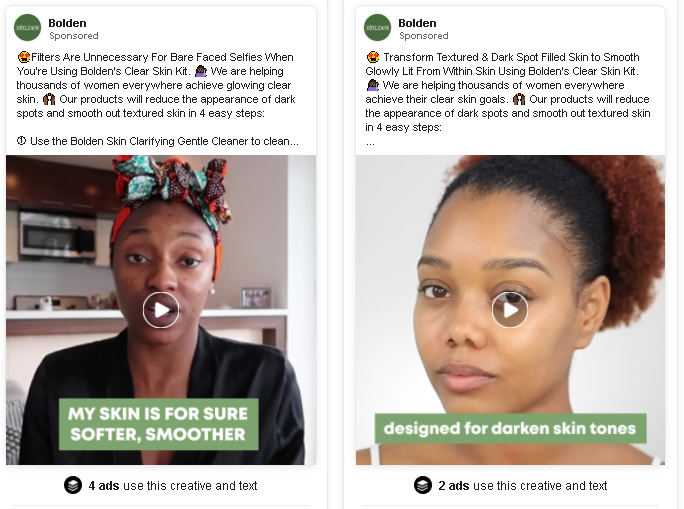Click the Sponsored label in left ad

[74, 36]
